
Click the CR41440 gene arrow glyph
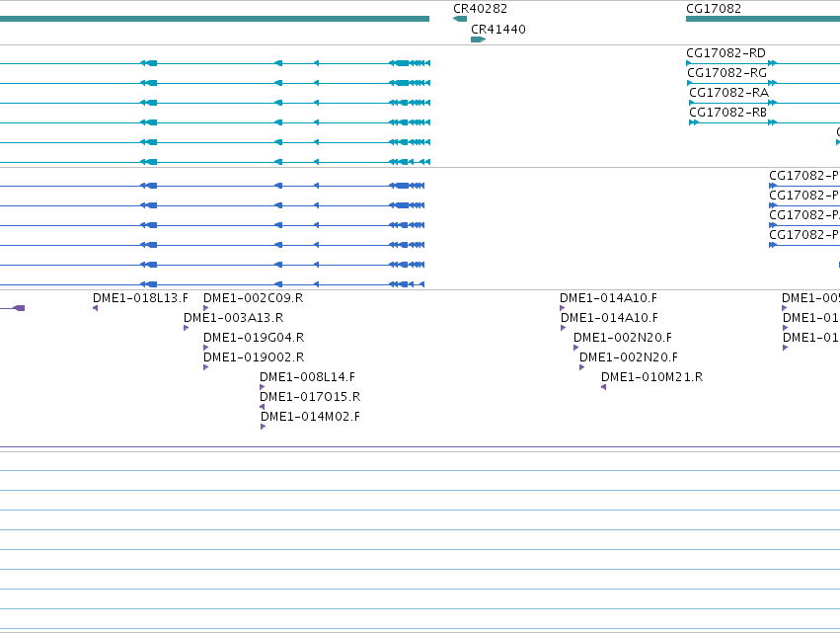coord(479,40)
